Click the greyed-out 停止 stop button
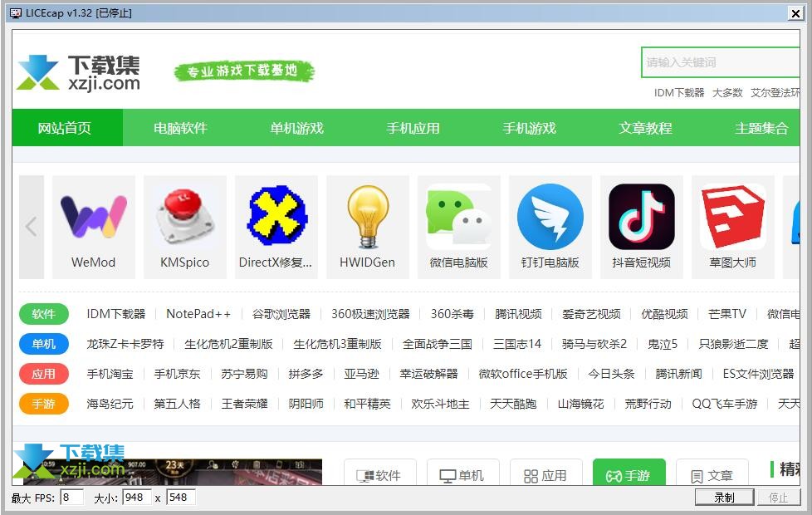The height and width of the screenshot is (515, 812). tap(778, 498)
